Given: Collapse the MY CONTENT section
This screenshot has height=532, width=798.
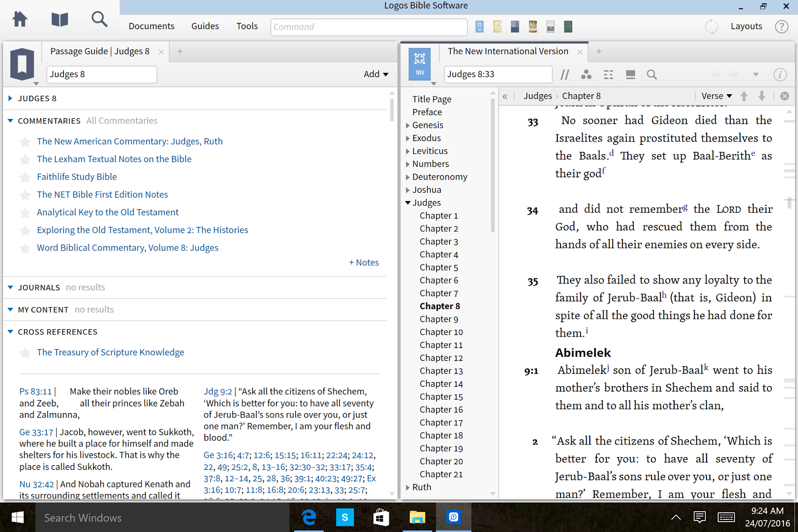Looking at the screenshot, I should [10, 310].
